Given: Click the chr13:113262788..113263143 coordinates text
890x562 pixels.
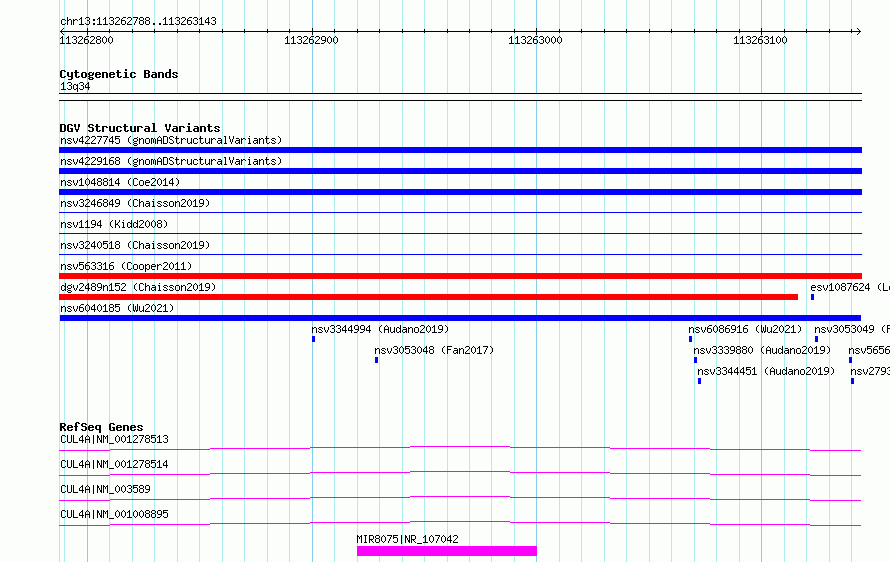Looking at the screenshot, I should (x=138, y=22).
